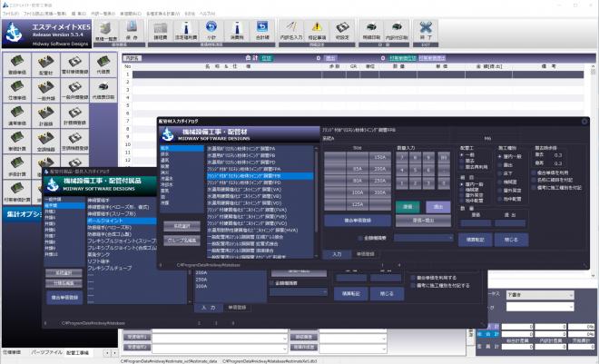Screen dimensions: 599x364
Task: Click the 代価表印刷 printer palette icon
Action: pyautogui.click(x=103, y=90)
